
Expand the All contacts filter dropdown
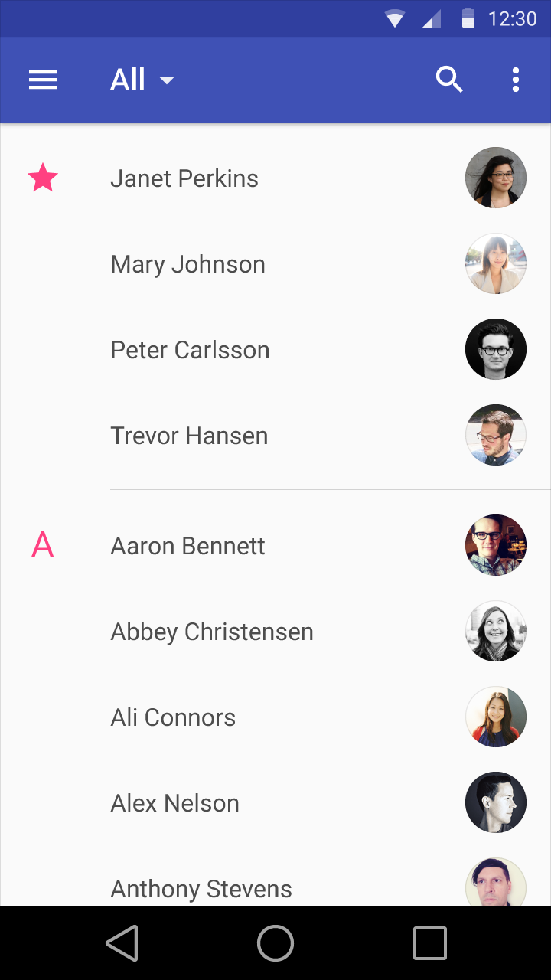pos(142,80)
